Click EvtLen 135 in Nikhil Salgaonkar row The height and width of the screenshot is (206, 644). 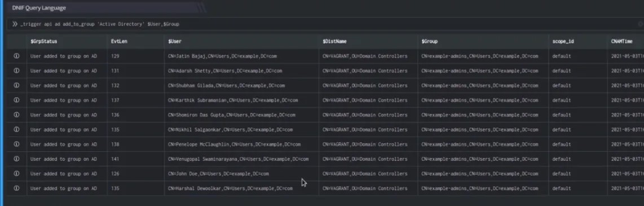point(115,129)
